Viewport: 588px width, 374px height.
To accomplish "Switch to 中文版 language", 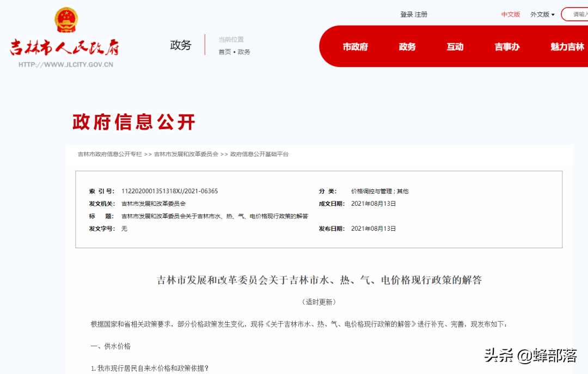I will coord(511,15).
